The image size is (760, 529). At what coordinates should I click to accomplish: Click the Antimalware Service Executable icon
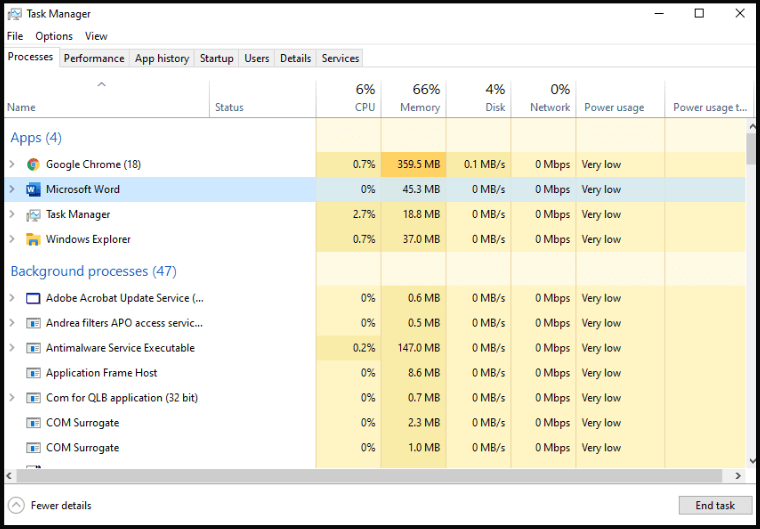point(33,348)
